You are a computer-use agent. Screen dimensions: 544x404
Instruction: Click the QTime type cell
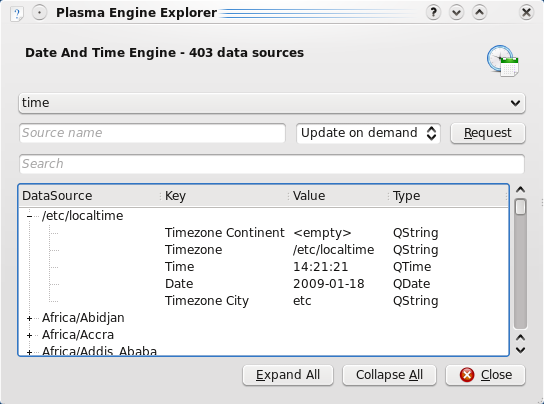(x=412, y=267)
